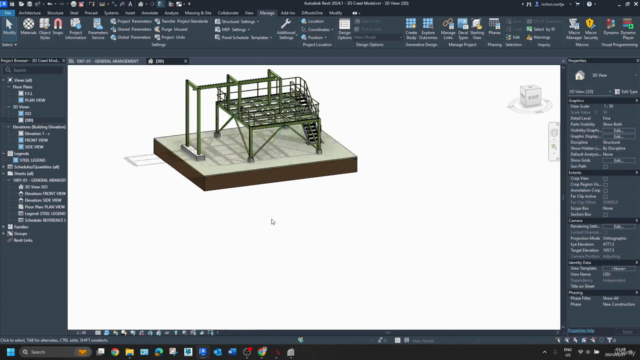Launch Dynamo Player
640x360 pixels.
click(x=628, y=29)
